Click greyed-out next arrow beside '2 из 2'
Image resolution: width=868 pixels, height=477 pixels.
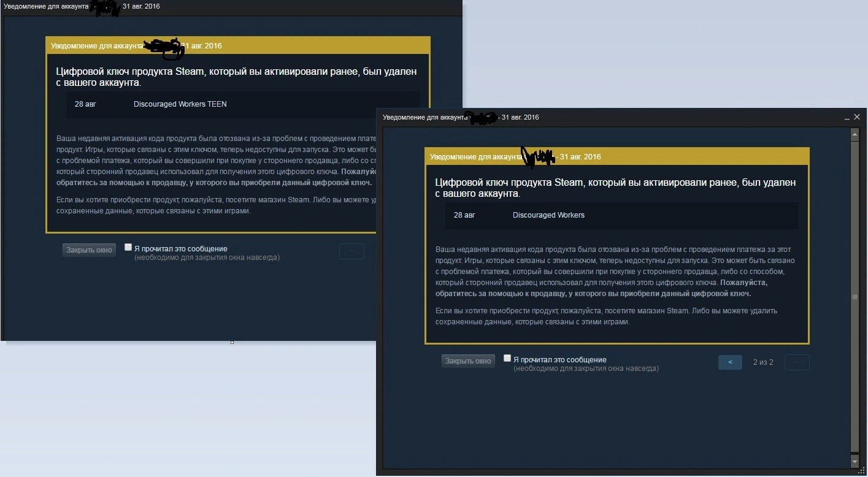pyautogui.click(x=797, y=362)
